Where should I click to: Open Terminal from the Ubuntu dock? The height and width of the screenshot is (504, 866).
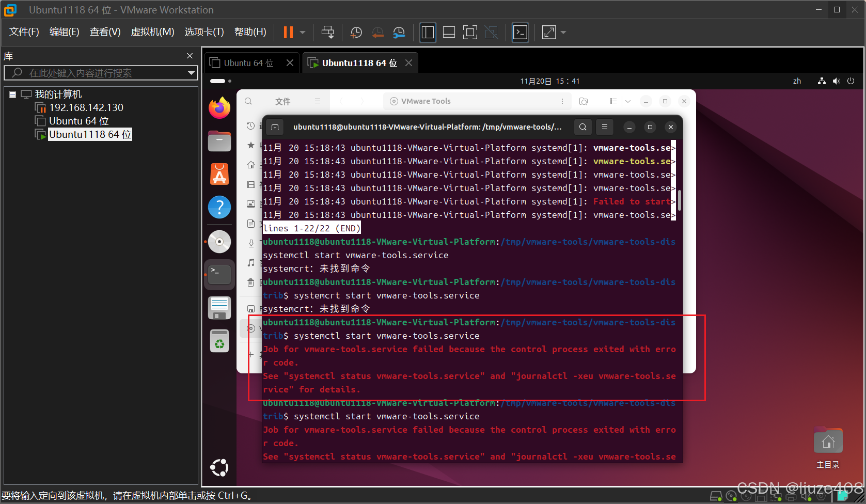click(x=219, y=275)
